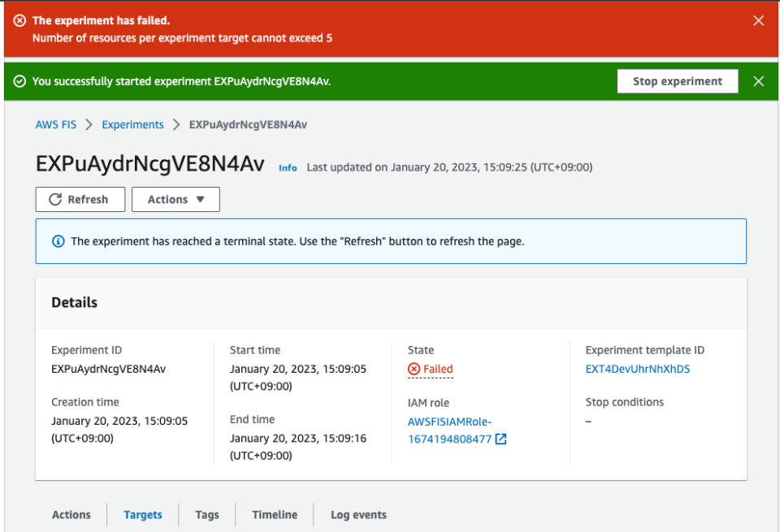Open the Log events tab
This screenshot has height=532, width=780.
(x=358, y=514)
